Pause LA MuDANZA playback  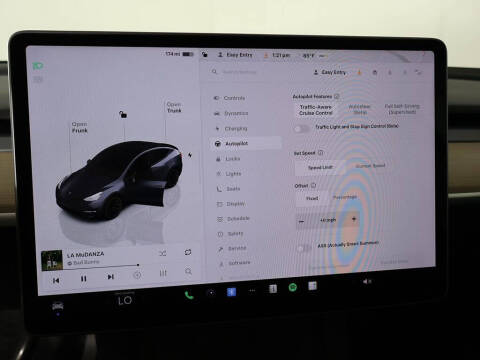pyautogui.click(x=83, y=278)
